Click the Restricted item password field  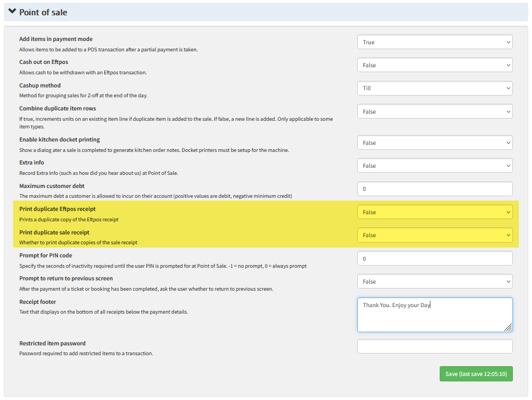tap(435, 346)
